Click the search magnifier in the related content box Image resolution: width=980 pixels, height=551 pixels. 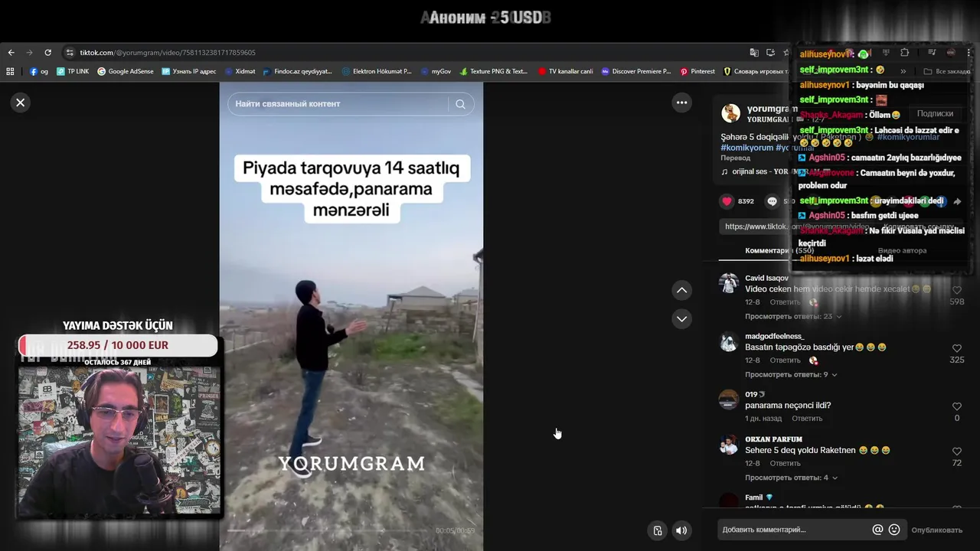click(x=460, y=104)
